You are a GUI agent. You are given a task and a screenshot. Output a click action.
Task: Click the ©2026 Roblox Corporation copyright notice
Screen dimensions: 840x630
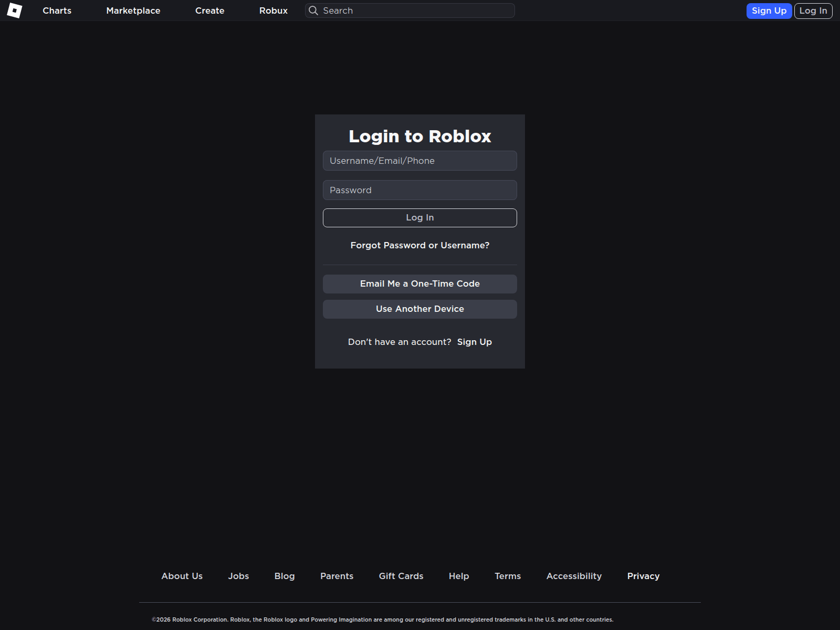tap(383, 619)
